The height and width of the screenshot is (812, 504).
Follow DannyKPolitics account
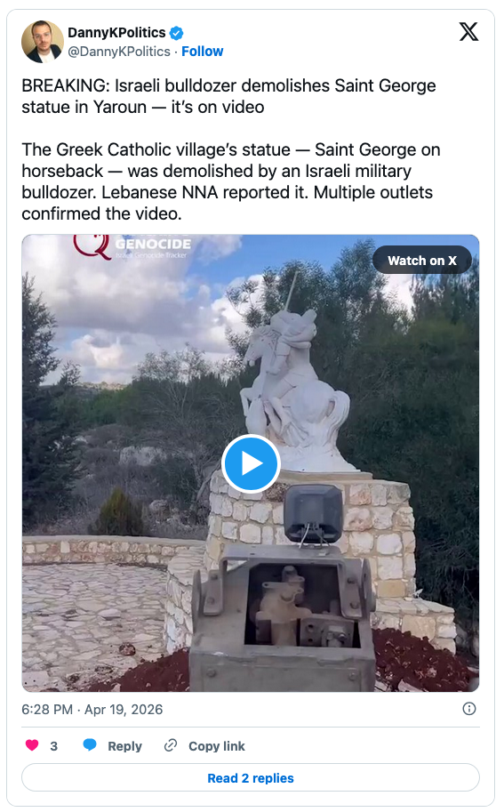tap(203, 52)
